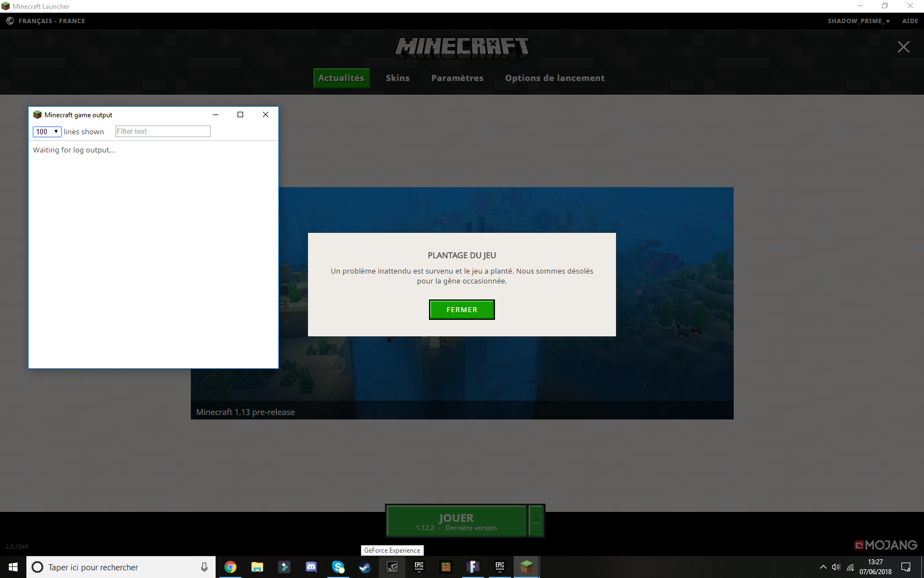Minimize the Minecraft game output window
The width and height of the screenshot is (924, 578).
coord(216,114)
